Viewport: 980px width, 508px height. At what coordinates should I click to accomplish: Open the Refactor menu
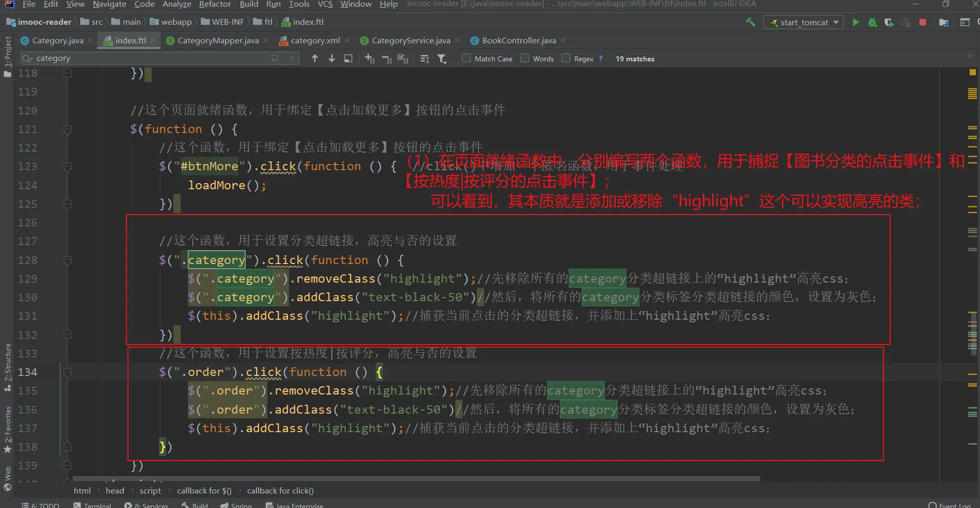click(215, 4)
